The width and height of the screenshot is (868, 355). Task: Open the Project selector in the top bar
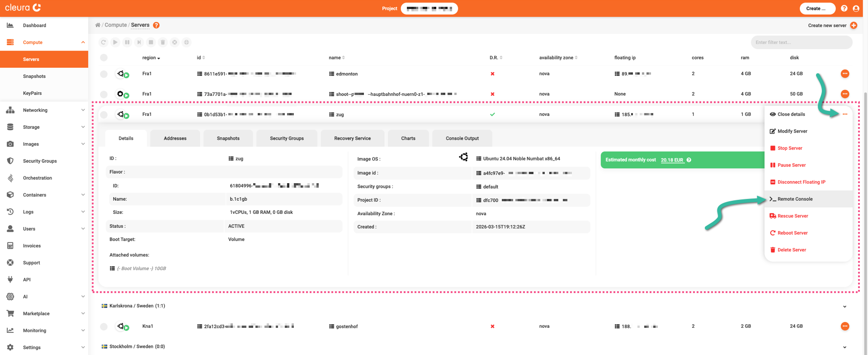tap(429, 8)
